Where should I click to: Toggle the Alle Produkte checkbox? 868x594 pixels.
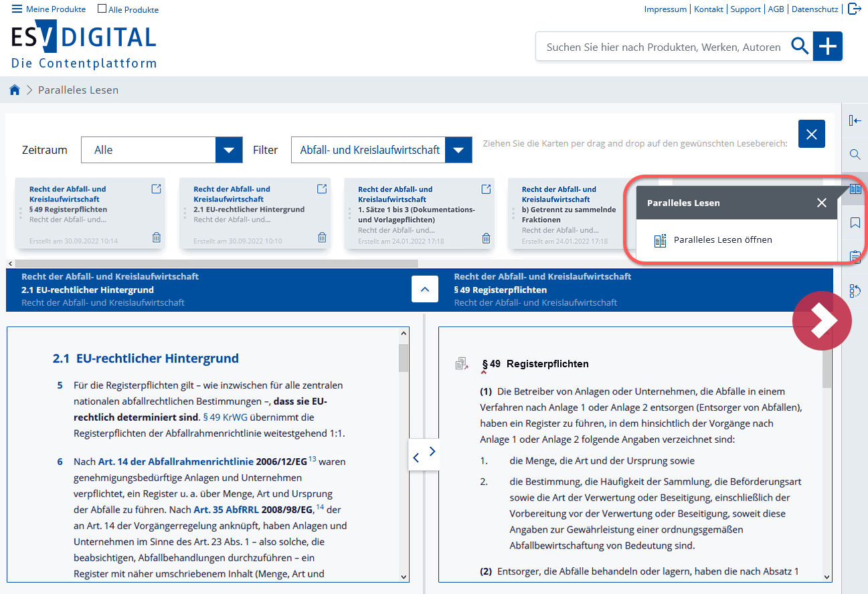click(102, 9)
